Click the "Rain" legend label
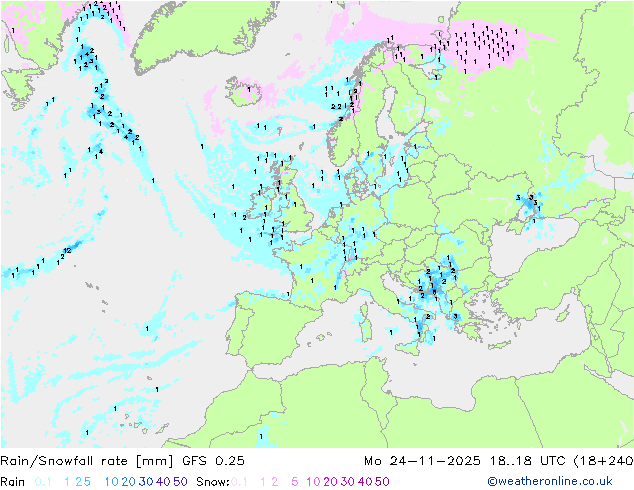The width and height of the screenshot is (634, 490). coord(13,482)
